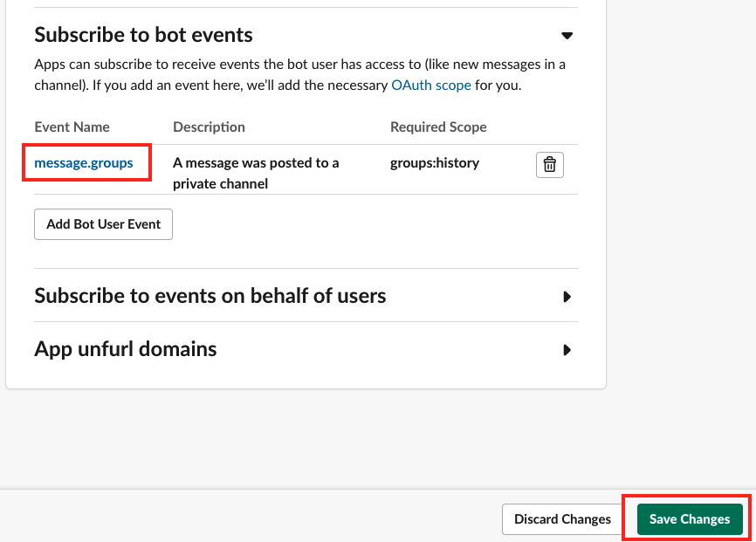Collapse Subscribe to bot events arrow

[x=567, y=36]
